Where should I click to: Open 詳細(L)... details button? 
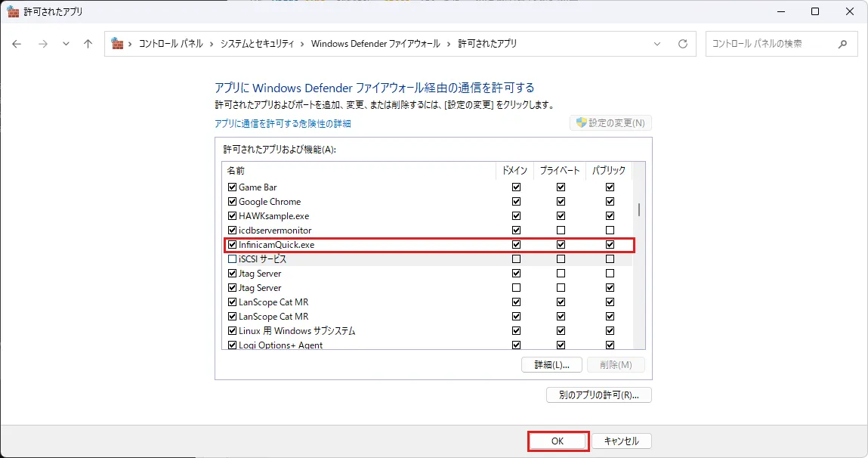(552, 365)
